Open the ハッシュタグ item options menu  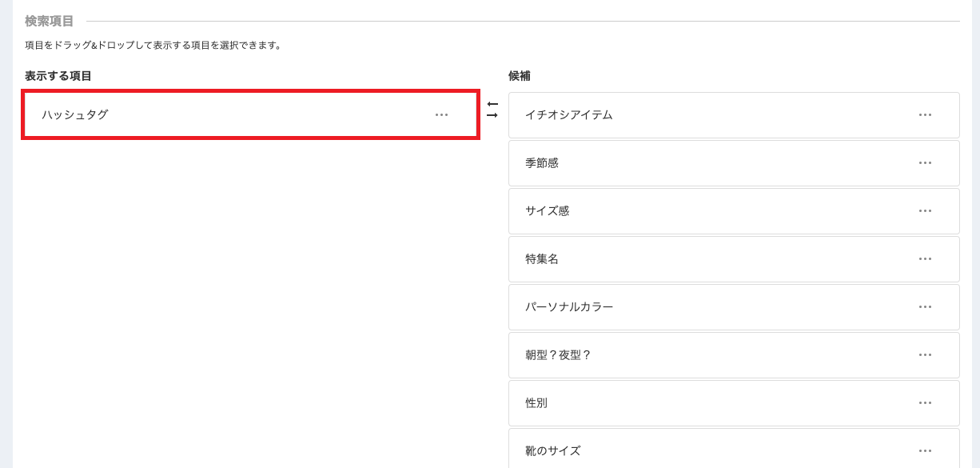(x=441, y=114)
